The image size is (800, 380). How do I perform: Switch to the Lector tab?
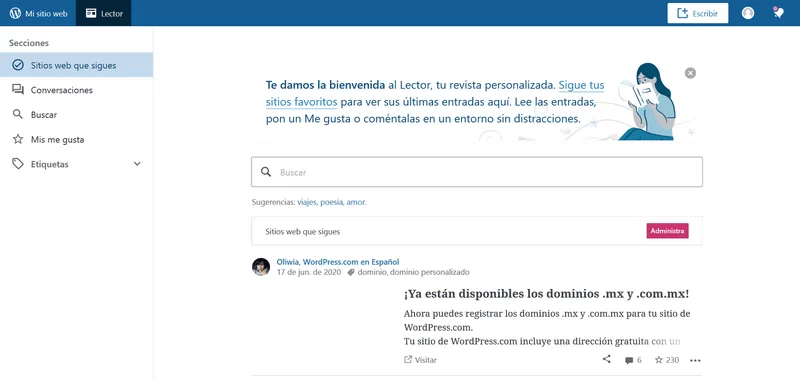pos(104,13)
